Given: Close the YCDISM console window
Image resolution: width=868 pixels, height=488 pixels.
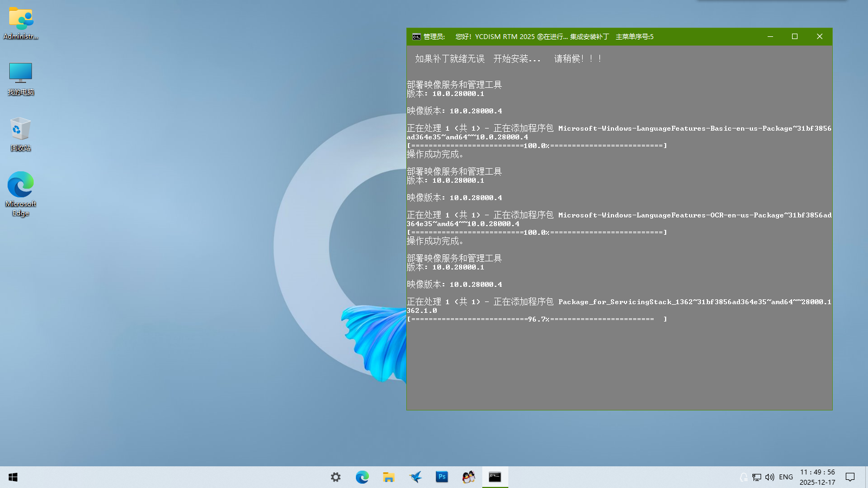Looking at the screenshot, I should (x=820, y=37).
